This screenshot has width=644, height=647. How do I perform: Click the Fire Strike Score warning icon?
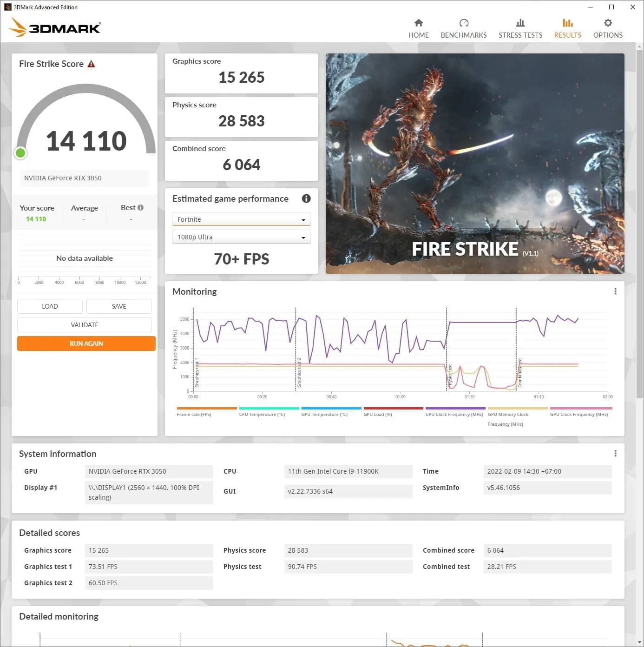(x=91, y=64)
